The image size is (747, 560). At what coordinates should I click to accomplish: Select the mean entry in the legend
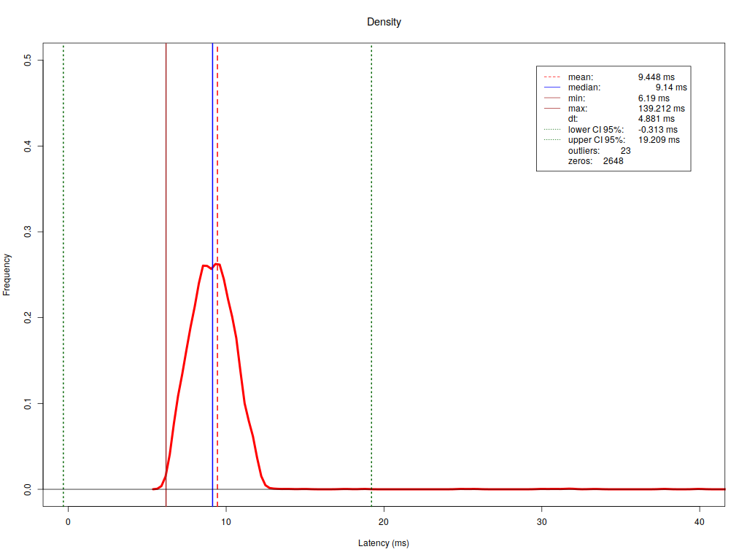pos(581,77)
